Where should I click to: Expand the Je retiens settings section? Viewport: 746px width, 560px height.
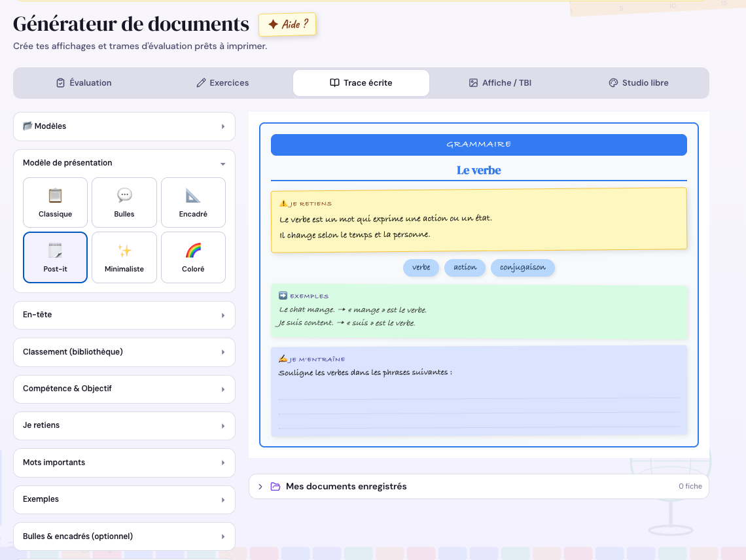[x=124, y=425]
